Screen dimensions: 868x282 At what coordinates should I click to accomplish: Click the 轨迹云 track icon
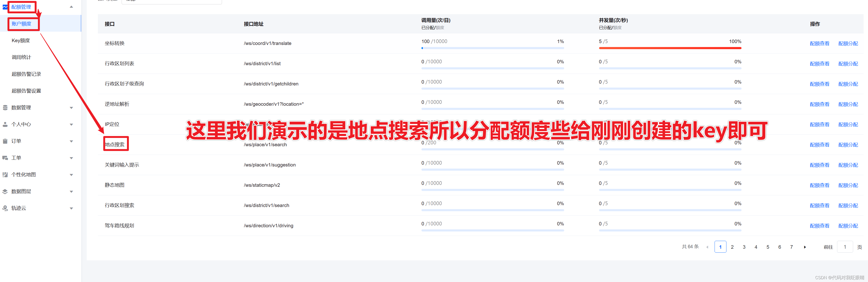tap(5, 208)
